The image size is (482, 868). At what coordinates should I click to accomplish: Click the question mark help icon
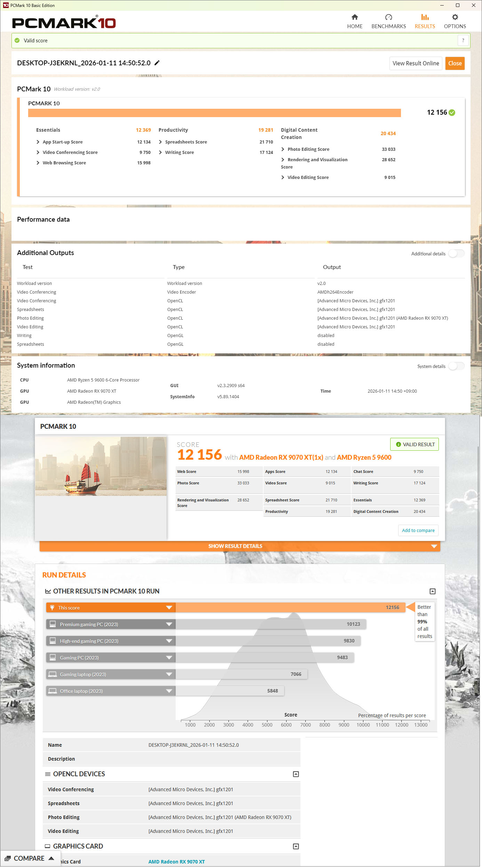[x=463, y=40]
